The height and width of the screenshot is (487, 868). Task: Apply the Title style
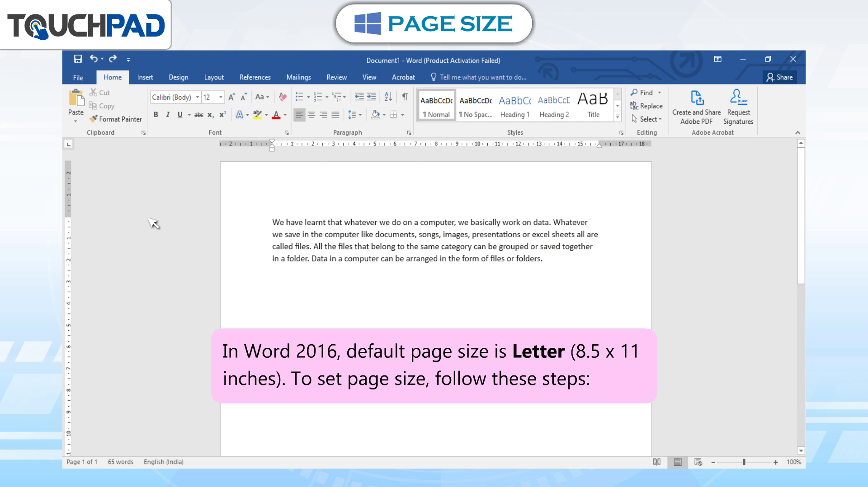click(x=593, y=106)
